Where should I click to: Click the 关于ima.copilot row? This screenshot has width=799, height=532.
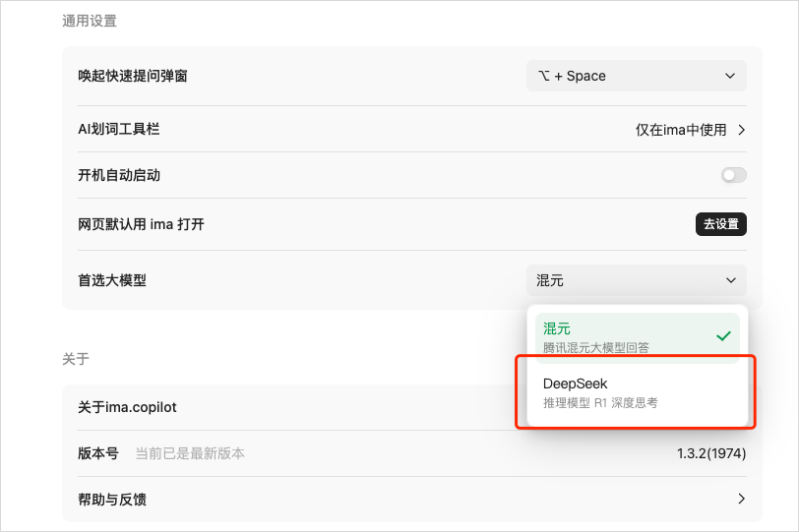(x=127, y=407)
